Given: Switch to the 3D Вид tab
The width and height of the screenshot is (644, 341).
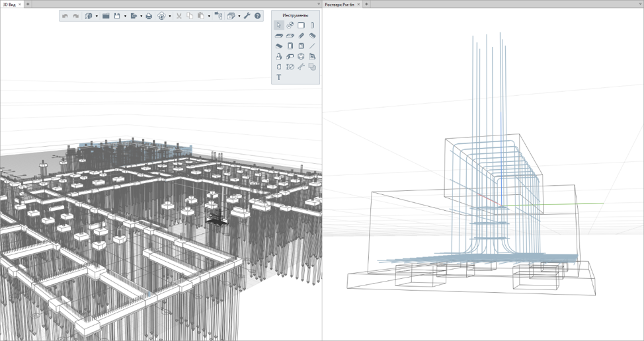Looking at the screenshot, I should coord(9,4).
